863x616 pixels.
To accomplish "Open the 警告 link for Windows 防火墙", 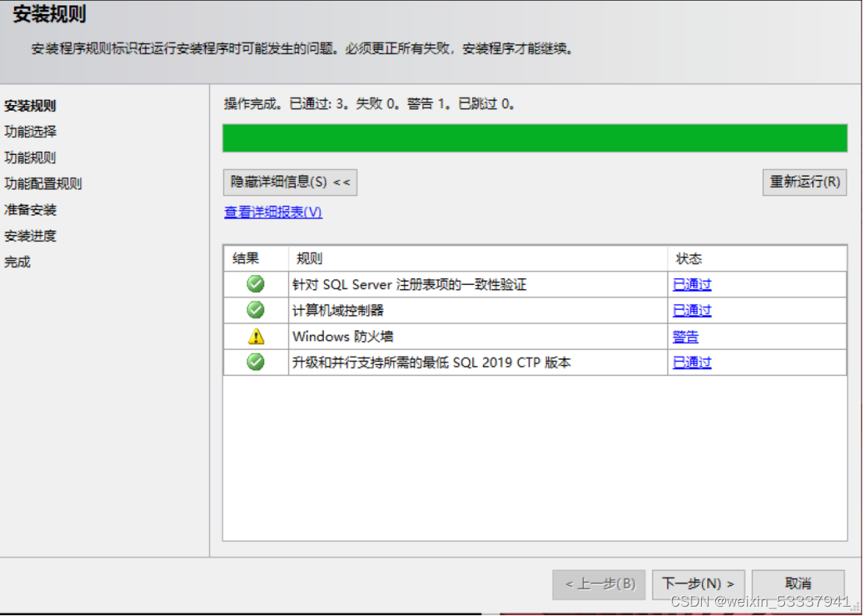I will point(685,336).
